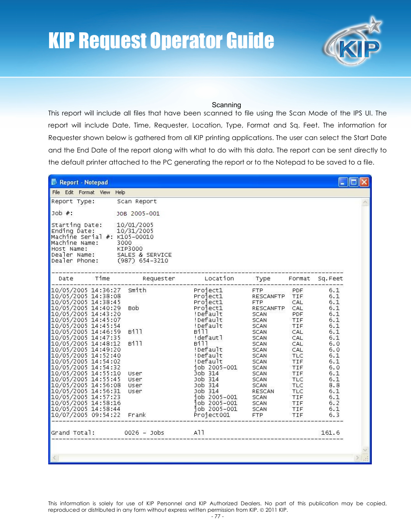Click 'RESCAN' type in the 14:56:31 row
Image resolution: width=411 pixels, height=532 pixels.
coord(263,391)
